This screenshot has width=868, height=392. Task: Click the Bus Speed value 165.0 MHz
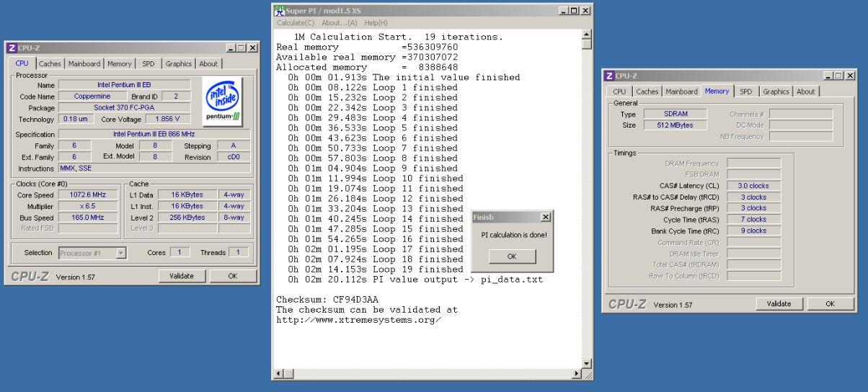[87, 217]
